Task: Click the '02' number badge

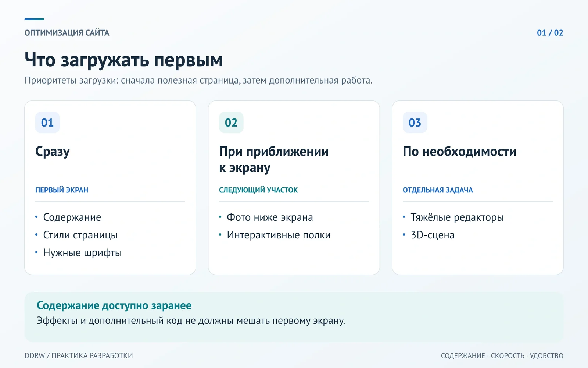Action: tap(231, 123)
